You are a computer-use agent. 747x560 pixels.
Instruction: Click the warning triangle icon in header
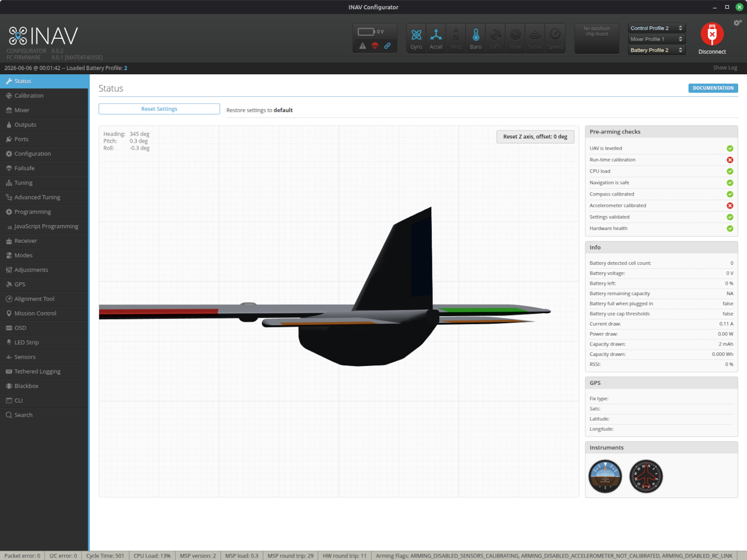363,46
